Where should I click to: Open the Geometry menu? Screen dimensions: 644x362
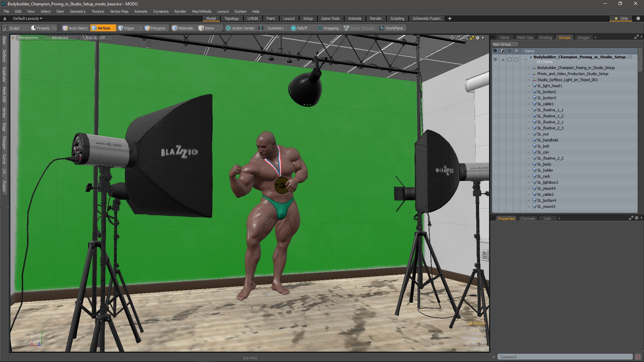[x=77, y=11]
